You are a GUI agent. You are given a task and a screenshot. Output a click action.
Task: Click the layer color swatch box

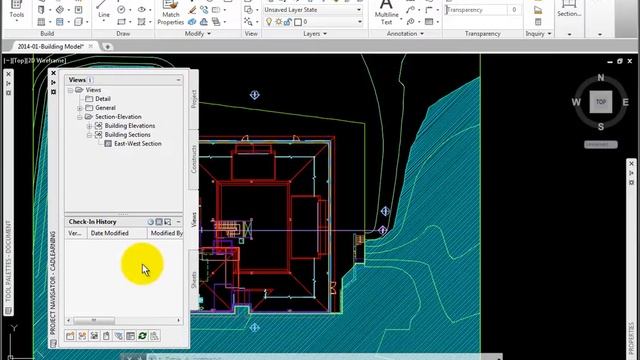pos(298,22)
